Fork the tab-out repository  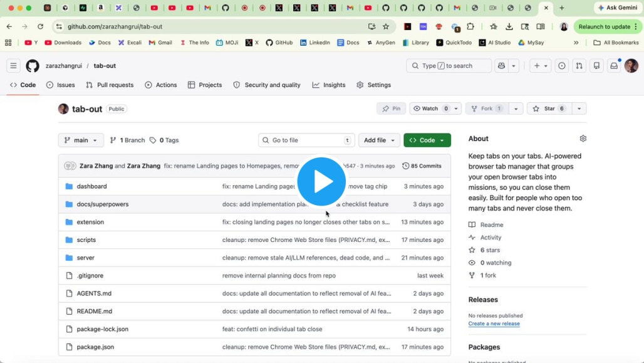coord(487,108)
